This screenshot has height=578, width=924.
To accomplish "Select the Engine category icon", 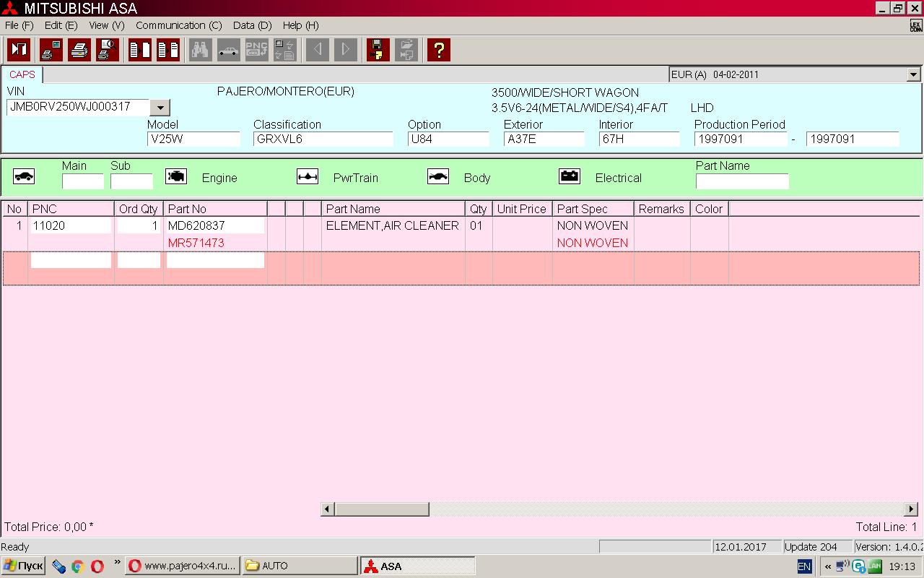I will point(176,177).
